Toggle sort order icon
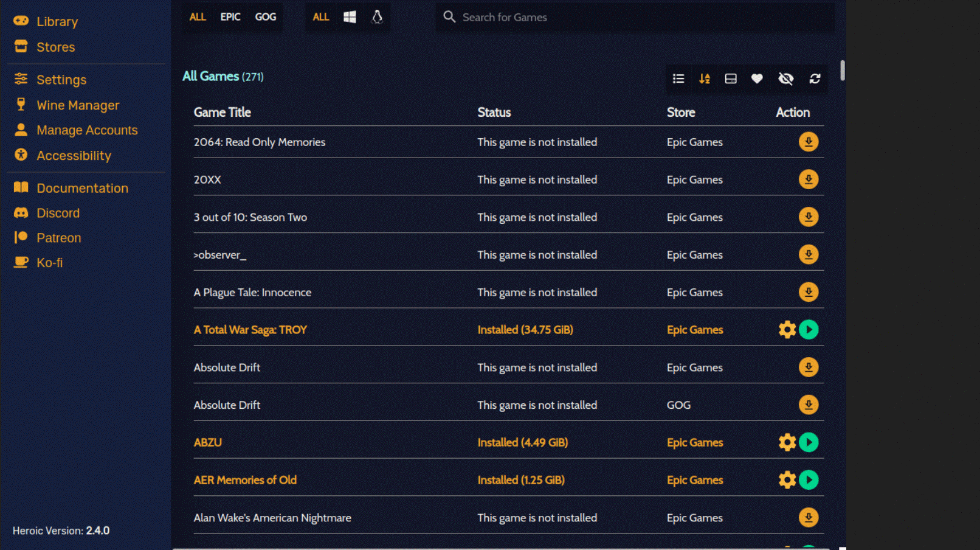The width and height of the screenshot is (980, 550). tap(705, 78)
